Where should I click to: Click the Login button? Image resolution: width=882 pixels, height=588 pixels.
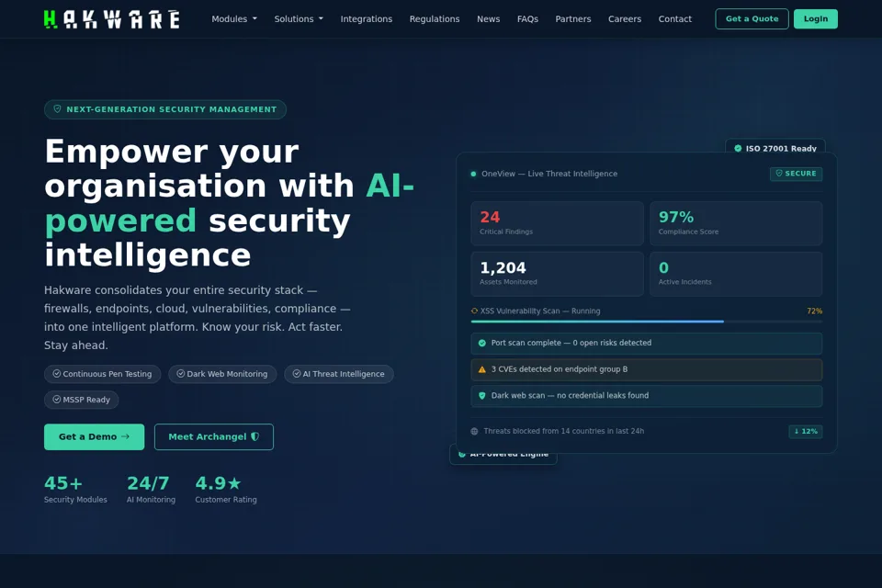tap(816, 19)
